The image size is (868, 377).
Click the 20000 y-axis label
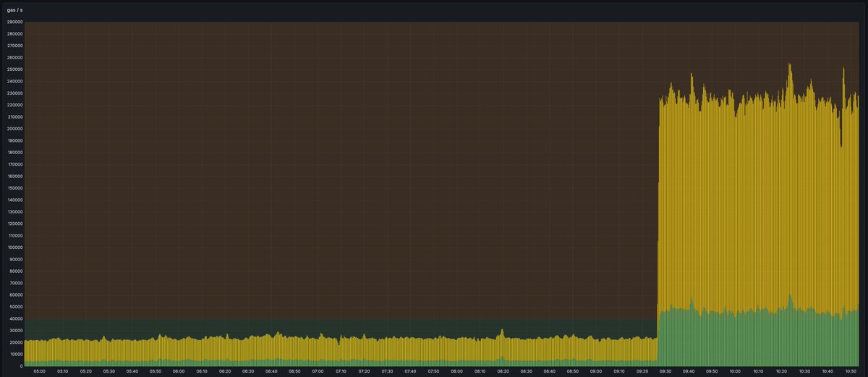16,343
